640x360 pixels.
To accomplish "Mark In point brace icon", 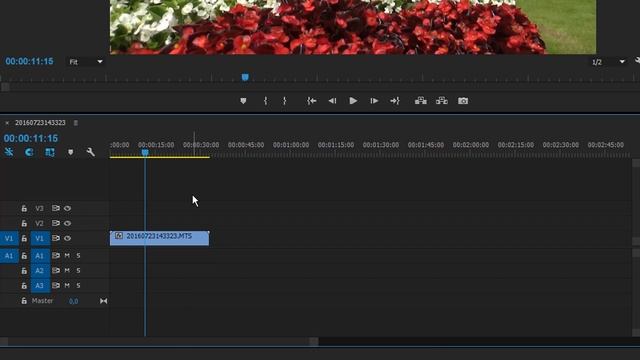I will coord(266,101).
